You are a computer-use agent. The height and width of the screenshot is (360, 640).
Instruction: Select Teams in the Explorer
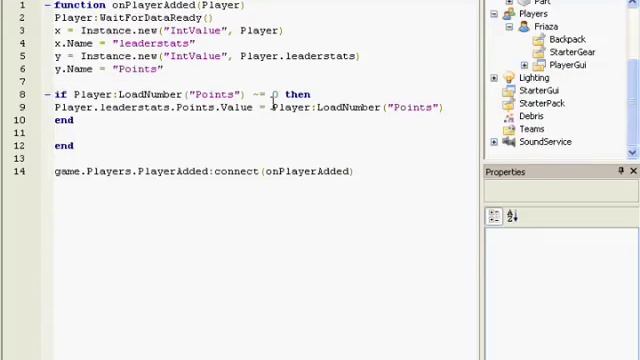point(531,129)
